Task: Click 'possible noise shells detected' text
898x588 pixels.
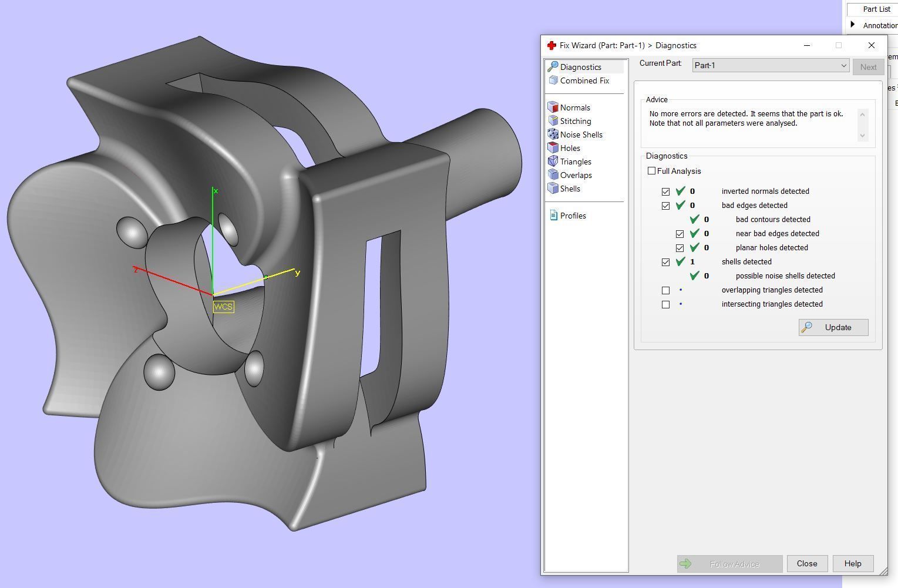Action: 785,275
